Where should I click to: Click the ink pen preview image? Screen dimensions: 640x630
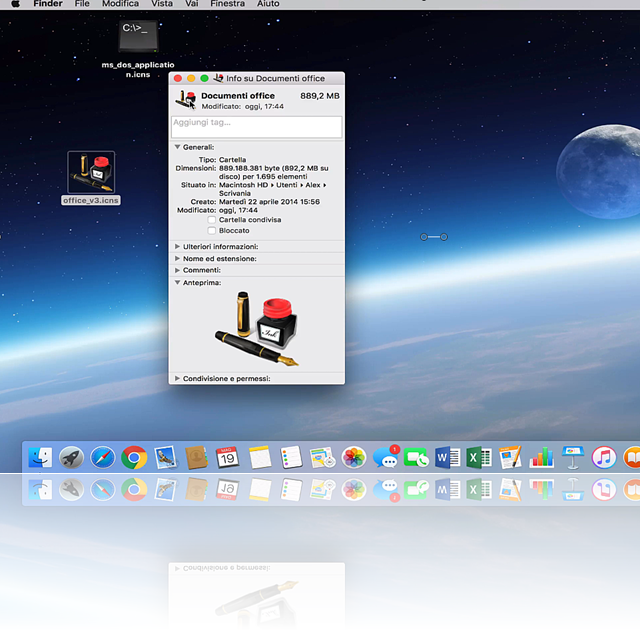(257, 328)
